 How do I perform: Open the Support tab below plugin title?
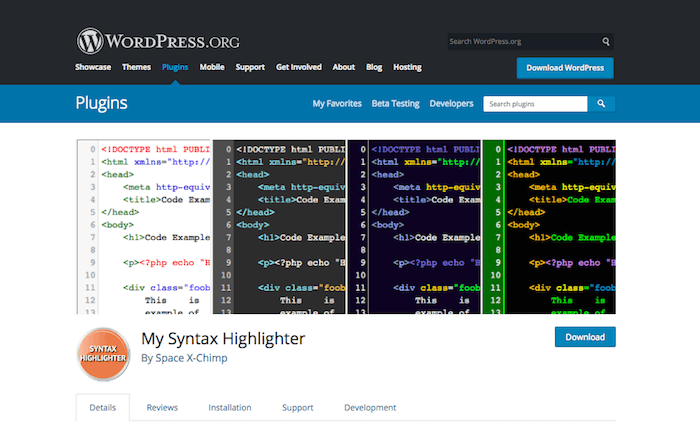coord(298,407)
